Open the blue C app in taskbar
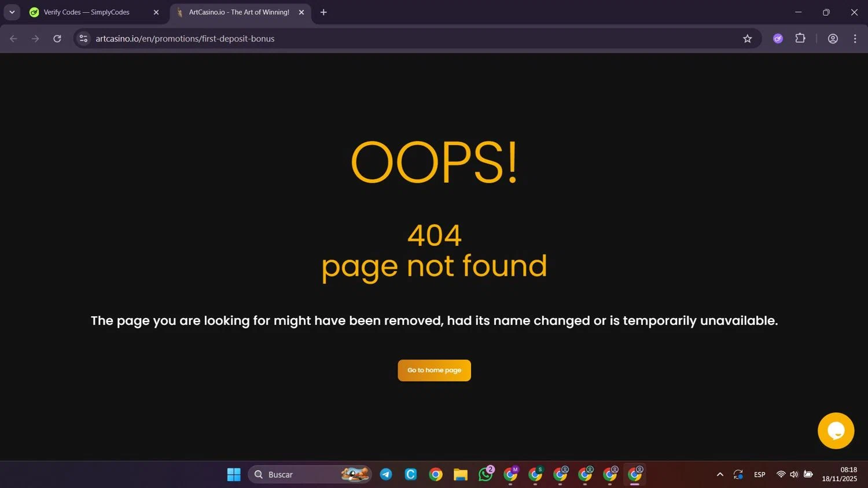 411,475
